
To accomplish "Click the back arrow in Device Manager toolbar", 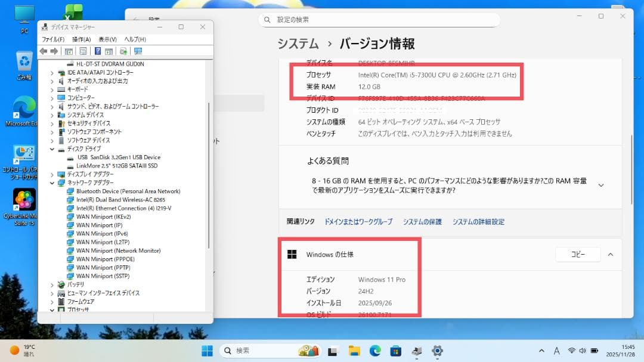I will 44,51.
